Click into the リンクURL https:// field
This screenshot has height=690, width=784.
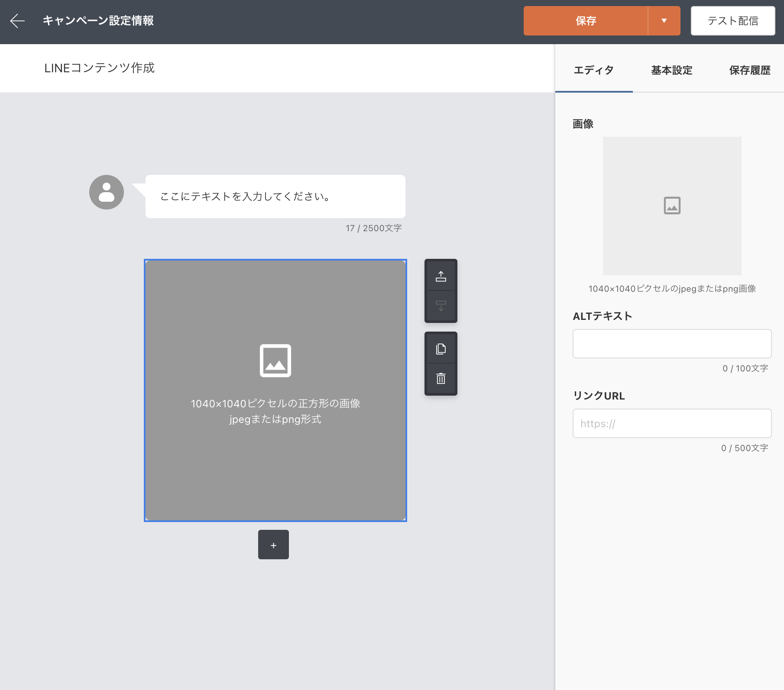(x=672, y=423)
